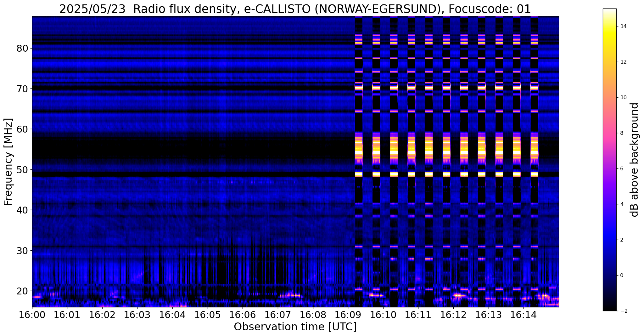Click the colorbar tick label 6

coord(622,169)
